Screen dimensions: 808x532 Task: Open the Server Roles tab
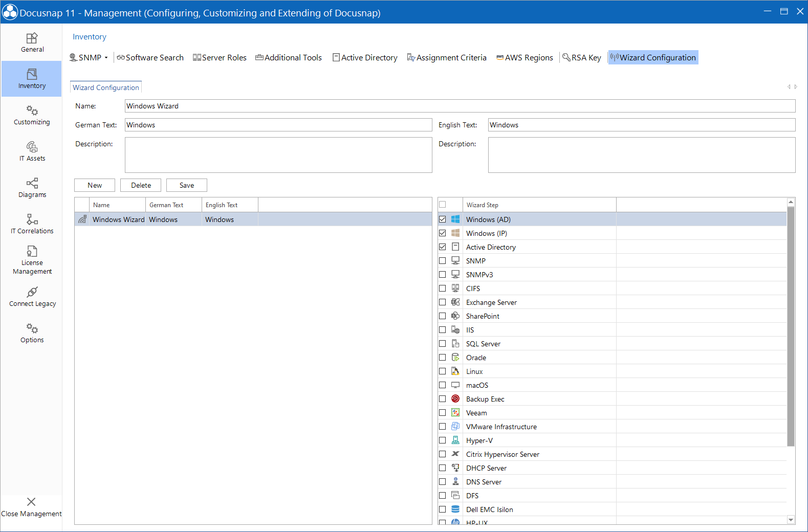tap(220, 58)
